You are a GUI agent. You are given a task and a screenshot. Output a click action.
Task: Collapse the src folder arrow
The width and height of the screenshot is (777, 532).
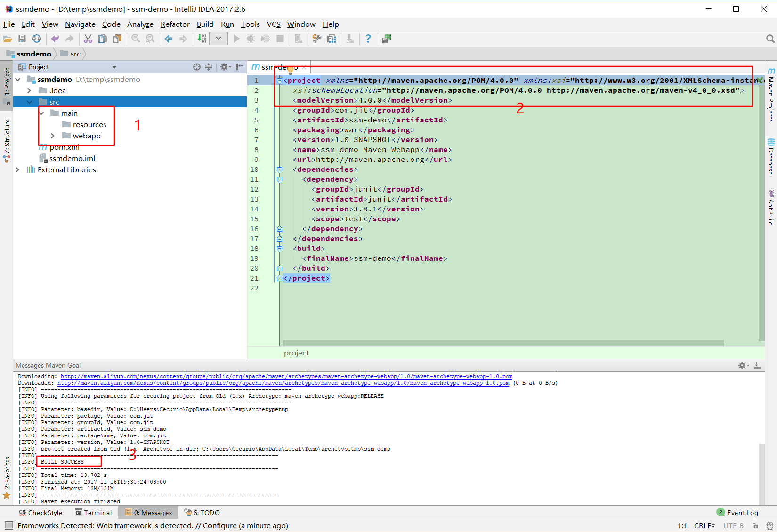[30, 102]
